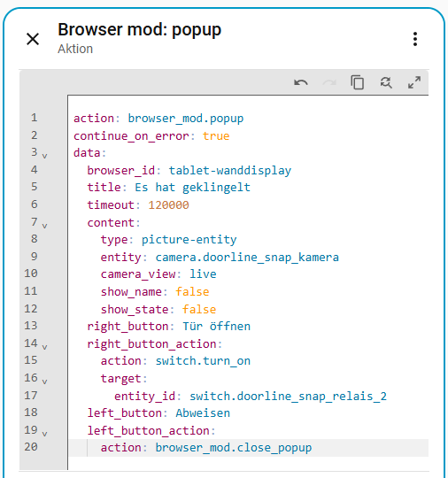Screen dimensions: 448x478
Task: Undo the last editor change
Action: coord(301,82)
